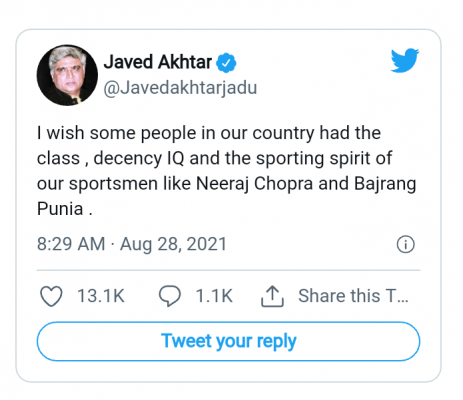This screenshot has width=463, height=400.
Task: Click empty area of tweet card
Action: [300, 100]
